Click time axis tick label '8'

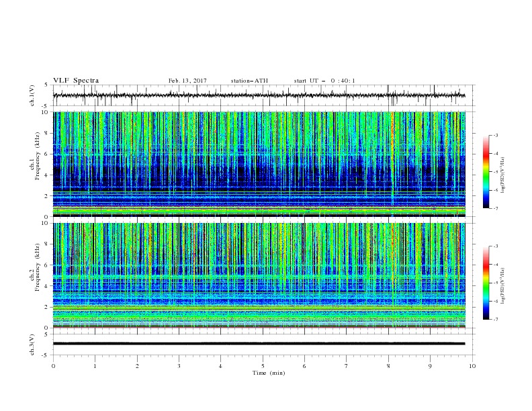[x=388, y=366]
